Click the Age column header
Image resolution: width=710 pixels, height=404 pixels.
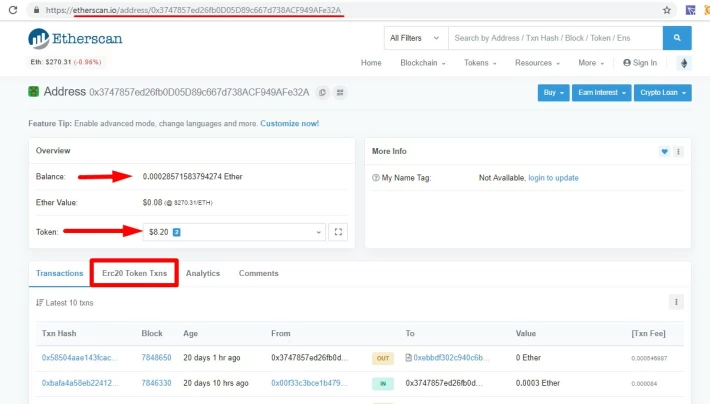click(190, 333)
